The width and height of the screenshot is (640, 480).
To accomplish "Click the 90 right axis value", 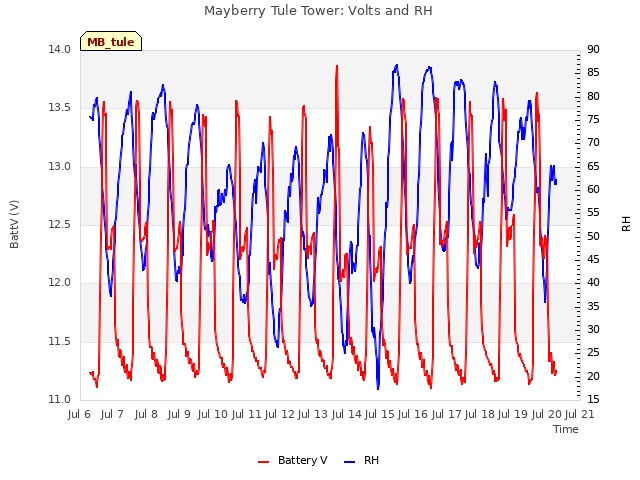I will tap(593, 49).
